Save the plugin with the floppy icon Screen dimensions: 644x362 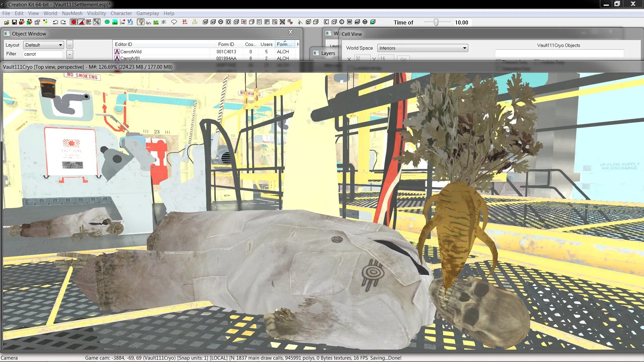(14, 22)
